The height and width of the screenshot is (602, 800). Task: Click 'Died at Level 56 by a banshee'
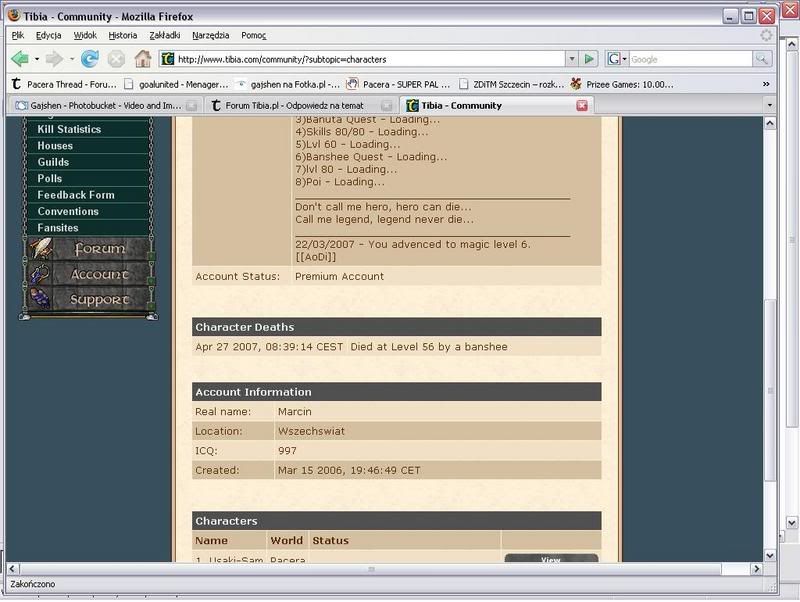(x=429, y=347)
